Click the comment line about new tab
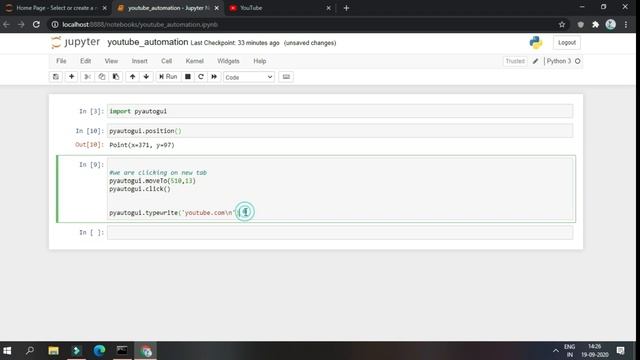The image size is (640, 360). pyautogui.click(x=158, y=173)
